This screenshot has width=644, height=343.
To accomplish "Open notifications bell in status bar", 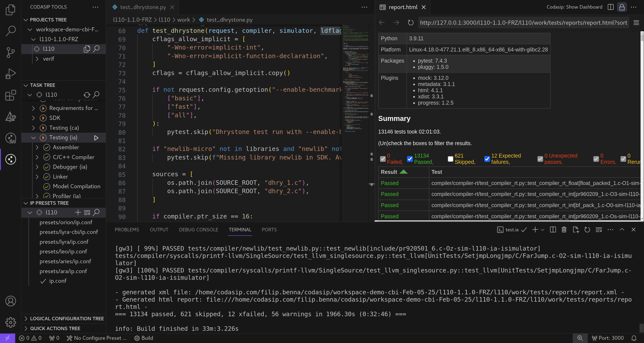I will 634,338.
